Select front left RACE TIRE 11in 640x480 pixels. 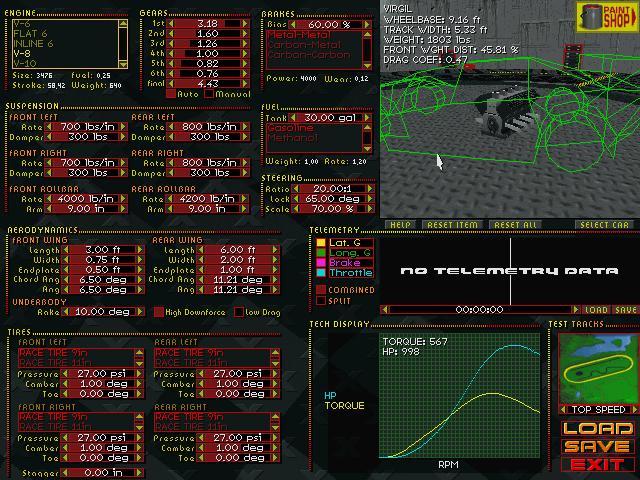click(56, 363)
